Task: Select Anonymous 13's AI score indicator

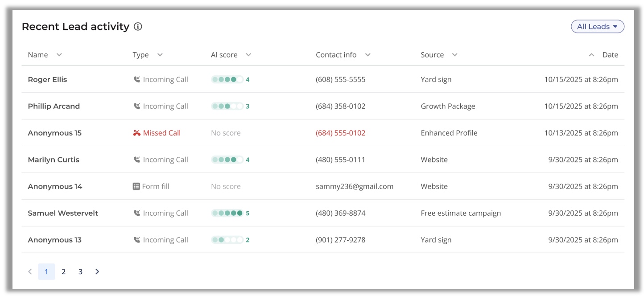Action: (x=227, y=240)
